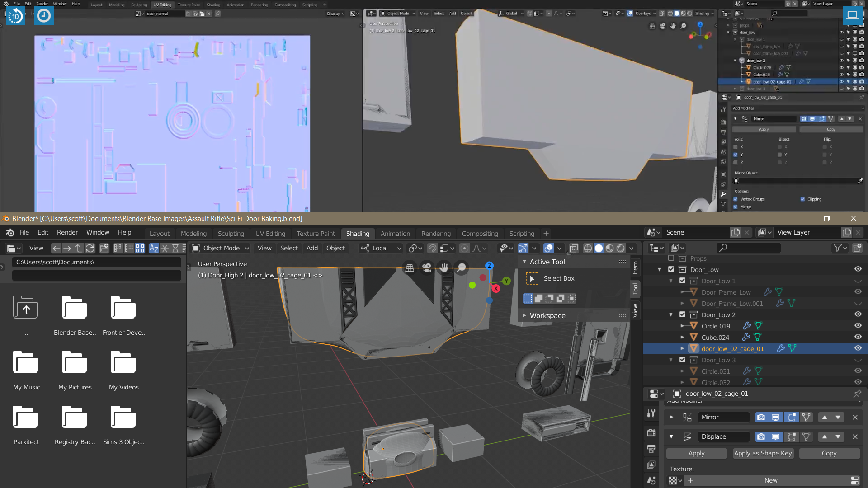Viewport: 868px width, 488px height.
Task: Open the Render menu
Action: (67, 232)
